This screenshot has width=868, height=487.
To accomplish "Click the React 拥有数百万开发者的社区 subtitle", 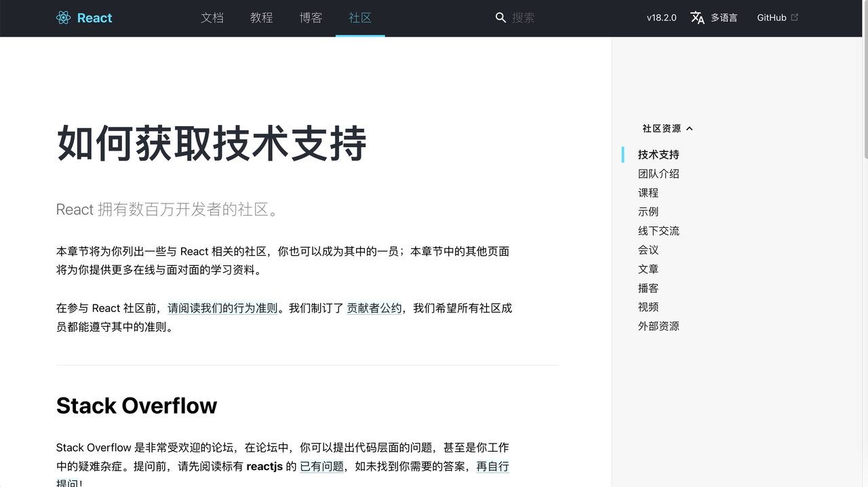I will pos(168,210).
